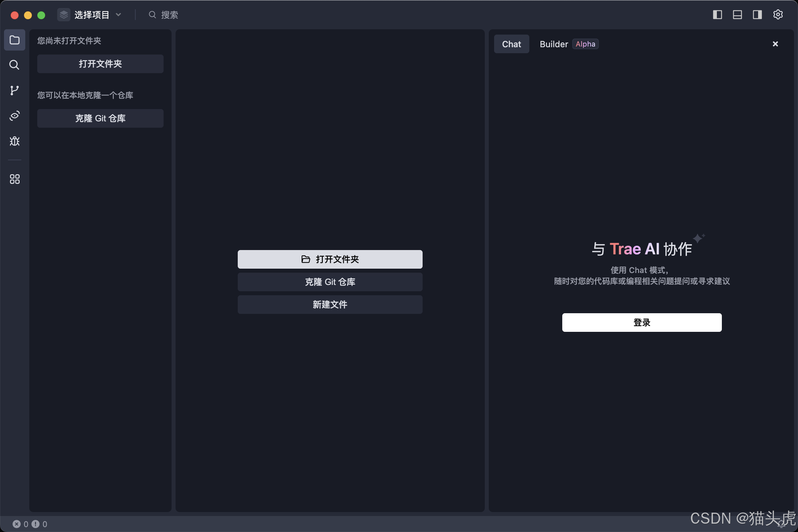Screen dimensions: 798x532
Task: Click the 选择项目 label text
Action: (92, 15)
